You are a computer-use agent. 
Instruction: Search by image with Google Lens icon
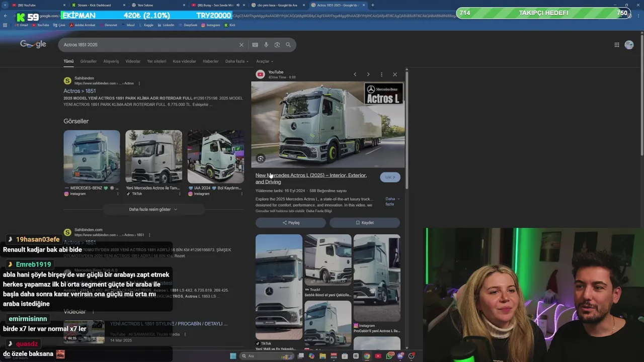[x=277, y=45]
